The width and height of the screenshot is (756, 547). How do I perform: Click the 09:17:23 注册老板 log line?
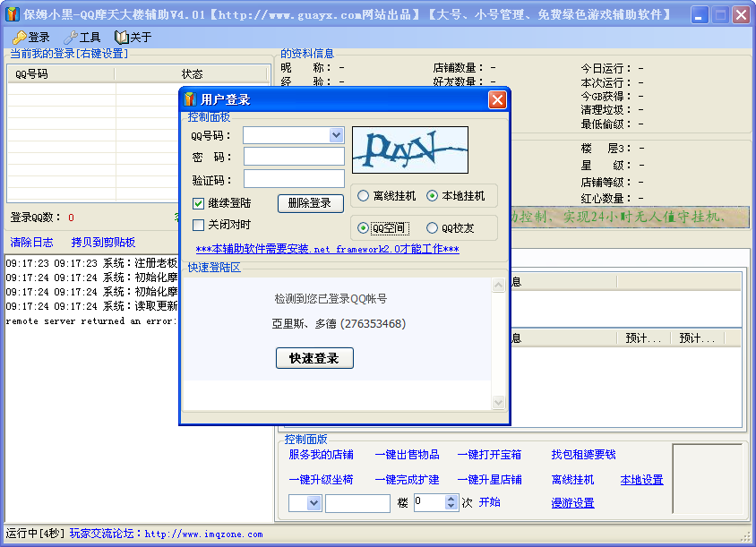click(91, 263)
